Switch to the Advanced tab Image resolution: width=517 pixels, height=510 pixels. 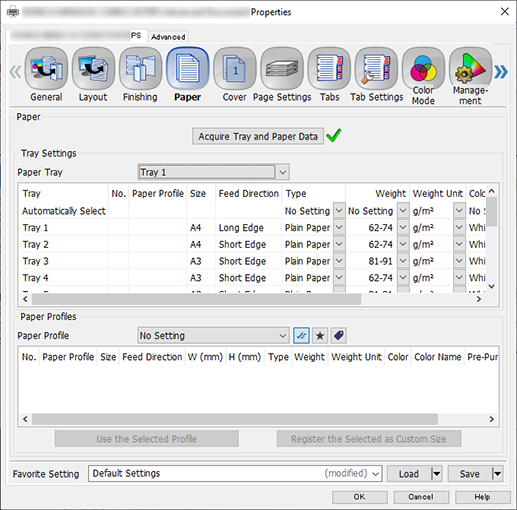coord(168,37)
